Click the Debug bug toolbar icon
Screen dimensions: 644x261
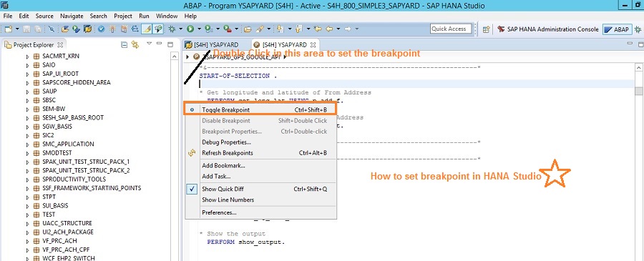point(172,29)
